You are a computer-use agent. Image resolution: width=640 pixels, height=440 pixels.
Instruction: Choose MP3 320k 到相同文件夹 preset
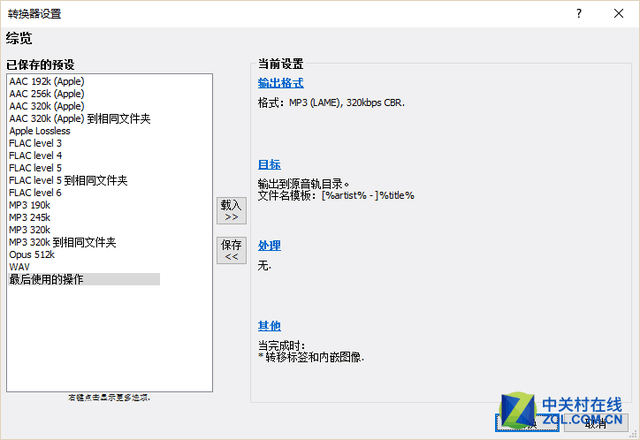[x=62, y=242]
